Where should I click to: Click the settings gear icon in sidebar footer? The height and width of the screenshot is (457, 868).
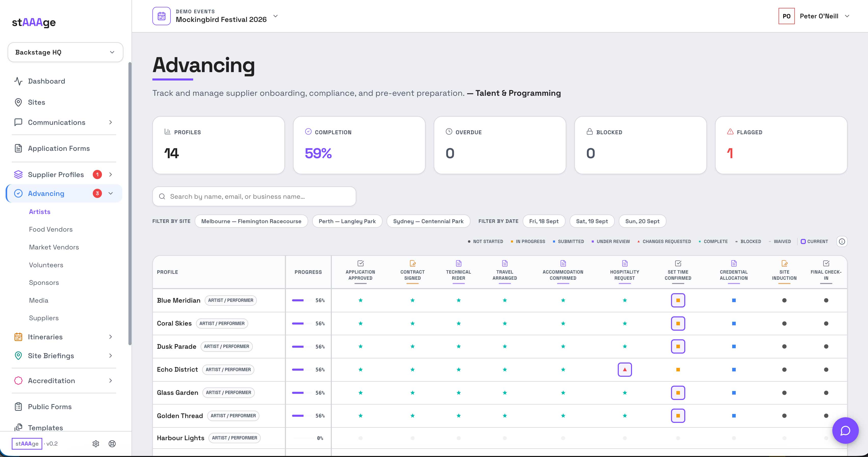(x=96, y=443)
